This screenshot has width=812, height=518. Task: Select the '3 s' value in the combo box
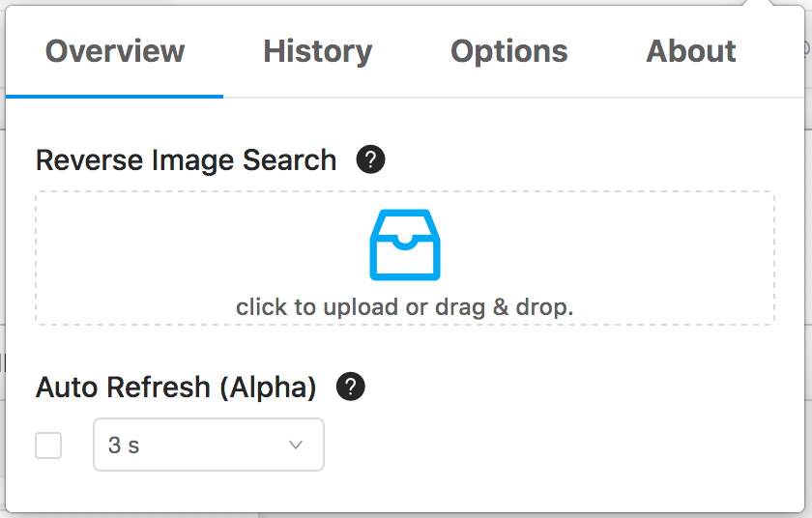124,445
